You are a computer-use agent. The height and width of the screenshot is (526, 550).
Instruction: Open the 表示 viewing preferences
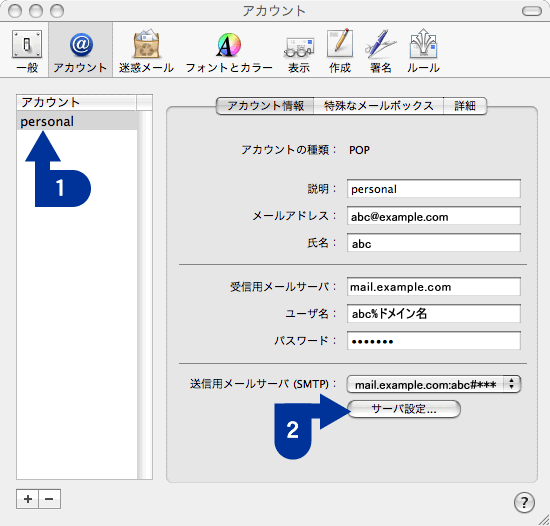[x=299, y=50]
